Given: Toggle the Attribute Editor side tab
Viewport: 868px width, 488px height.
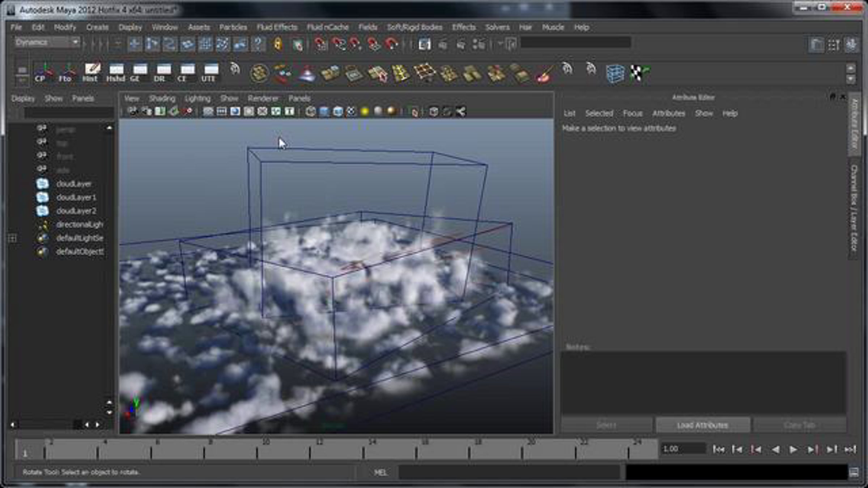Looking at the screenshot, I should [854, 124].
